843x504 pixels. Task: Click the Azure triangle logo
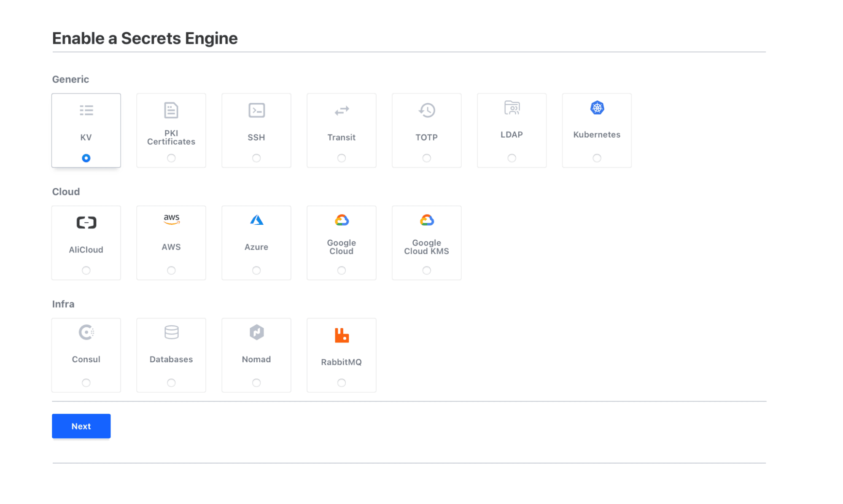256,220
